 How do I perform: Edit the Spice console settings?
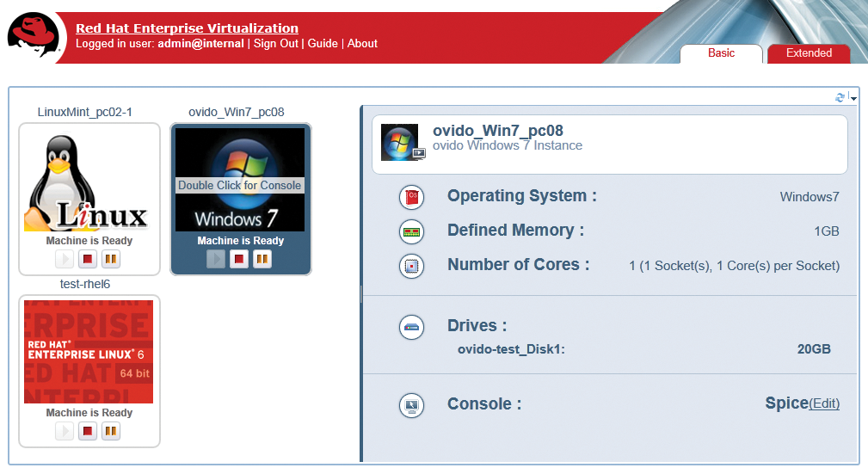(824, 403)
